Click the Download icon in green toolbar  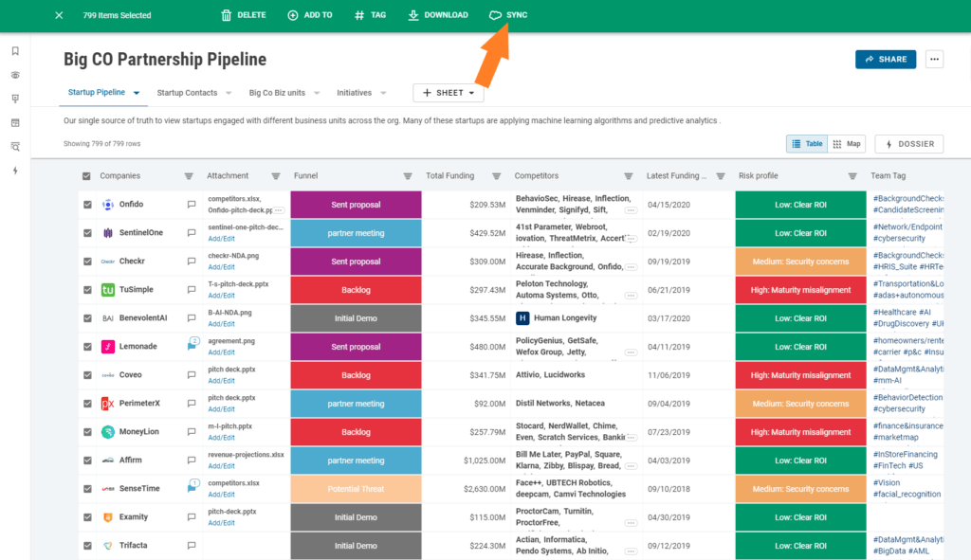pyautogui.click(x=413, y=16)
